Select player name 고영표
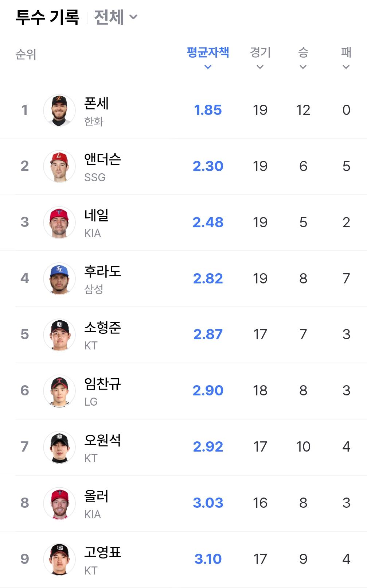Screen dimensions: 367x588 pyautogui.click(x=102, y=552)
